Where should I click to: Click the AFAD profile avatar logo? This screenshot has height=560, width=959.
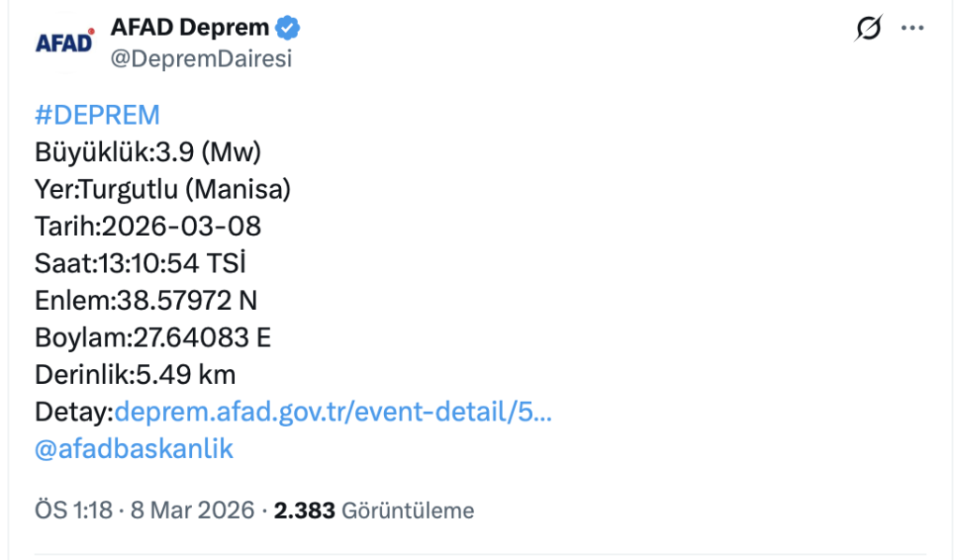coord(65,39)
